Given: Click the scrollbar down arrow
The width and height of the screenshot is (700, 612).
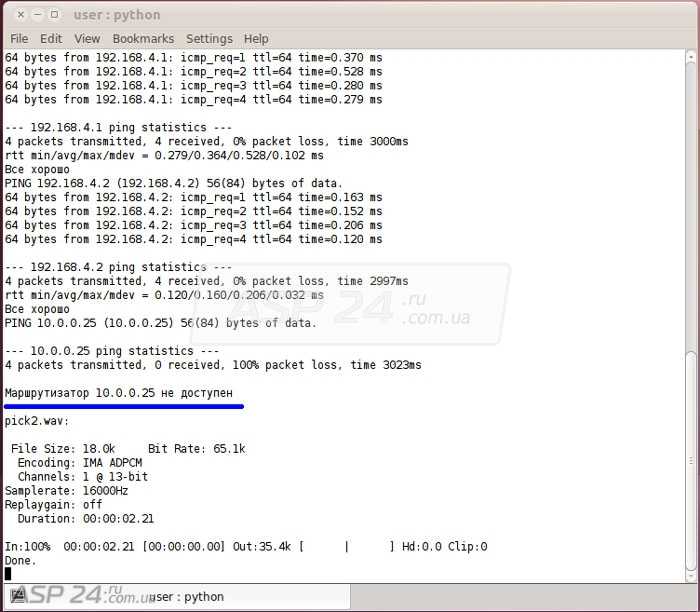Looking at the screenshot, I should coord(692,575).
